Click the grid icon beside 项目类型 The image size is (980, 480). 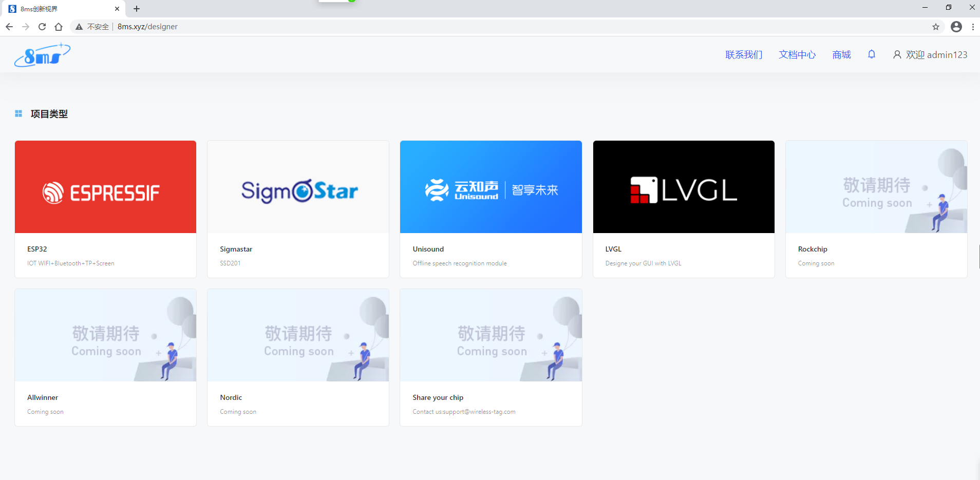18,113
